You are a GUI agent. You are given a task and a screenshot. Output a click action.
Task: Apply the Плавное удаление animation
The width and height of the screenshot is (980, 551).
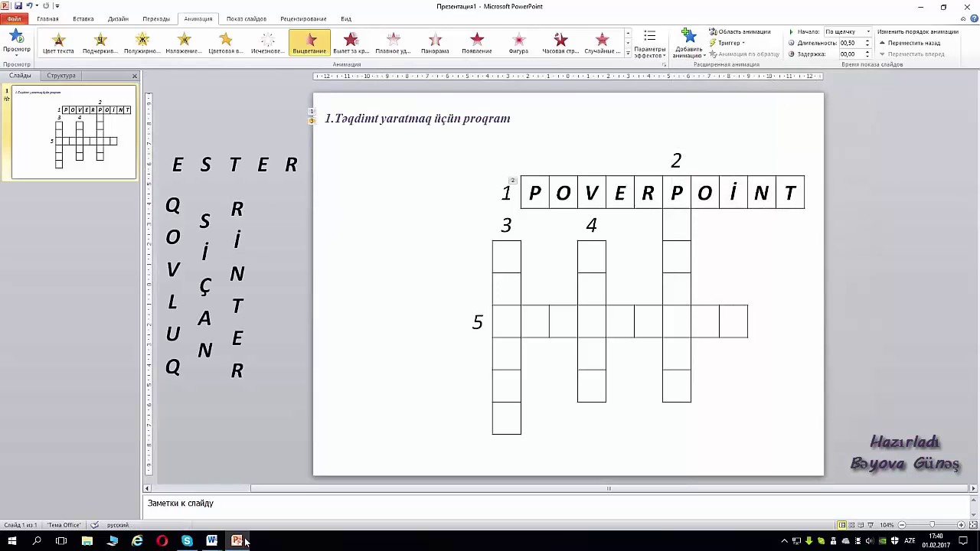(393, 43)
